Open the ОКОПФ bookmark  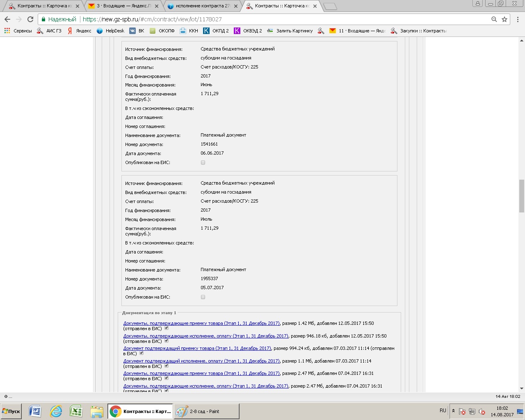(162, 31)
